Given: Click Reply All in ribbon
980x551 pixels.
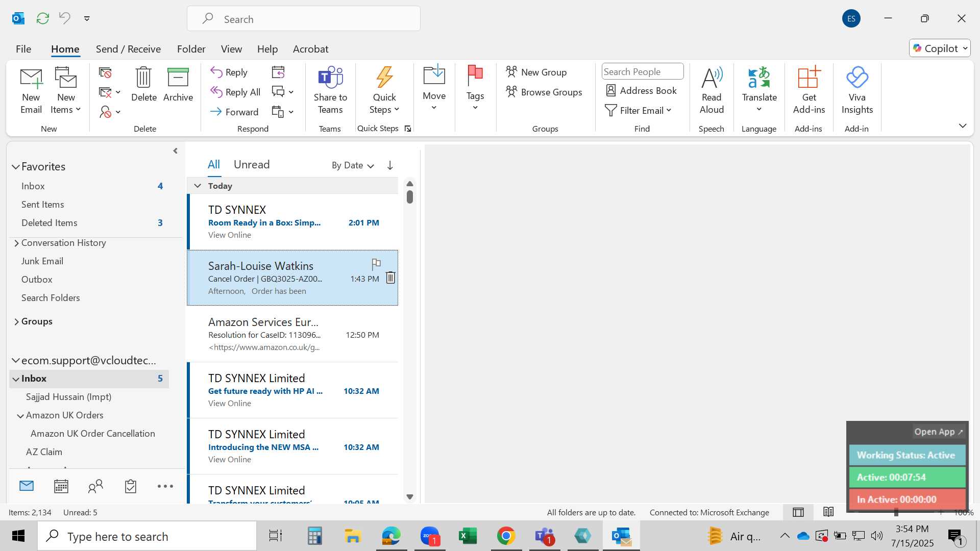Looking at the screenshot, I should tap(235, 92).
